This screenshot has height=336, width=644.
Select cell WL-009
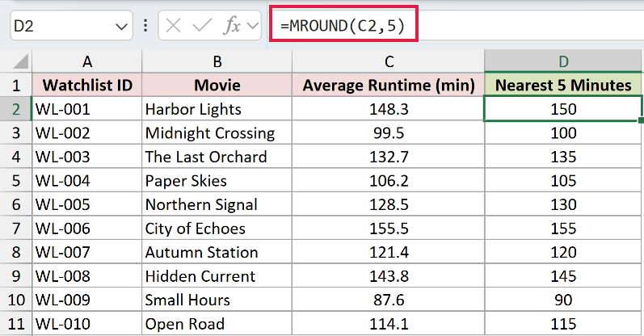pyautogui.click(x=87, y=300)
